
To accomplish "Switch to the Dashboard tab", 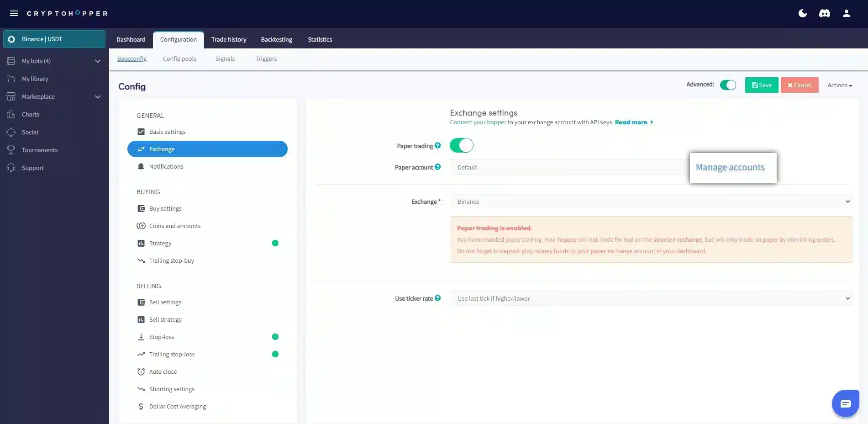I will click(x=131, y=39).
